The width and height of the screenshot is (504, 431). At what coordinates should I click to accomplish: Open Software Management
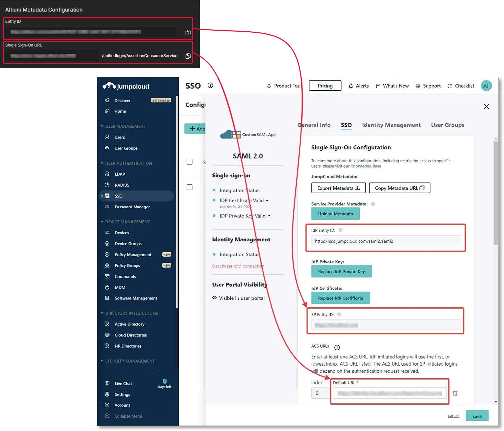tap(136, 298)
